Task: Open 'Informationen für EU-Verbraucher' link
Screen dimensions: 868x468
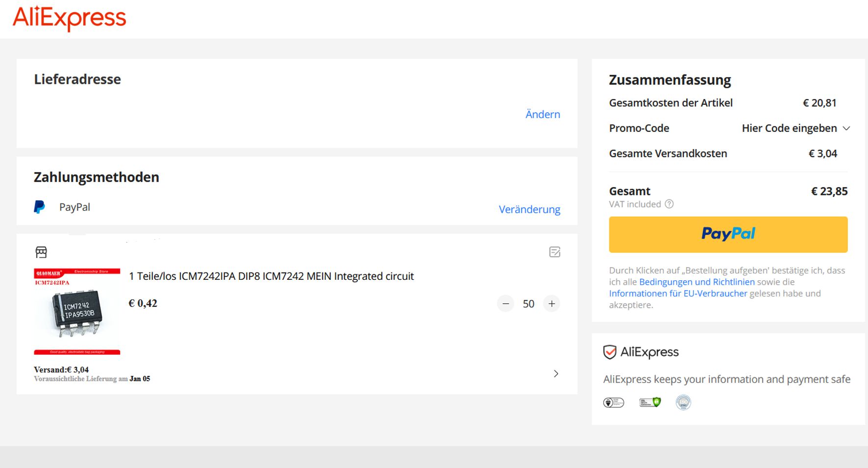Action: pyautogui.click(x=678, y=294)
